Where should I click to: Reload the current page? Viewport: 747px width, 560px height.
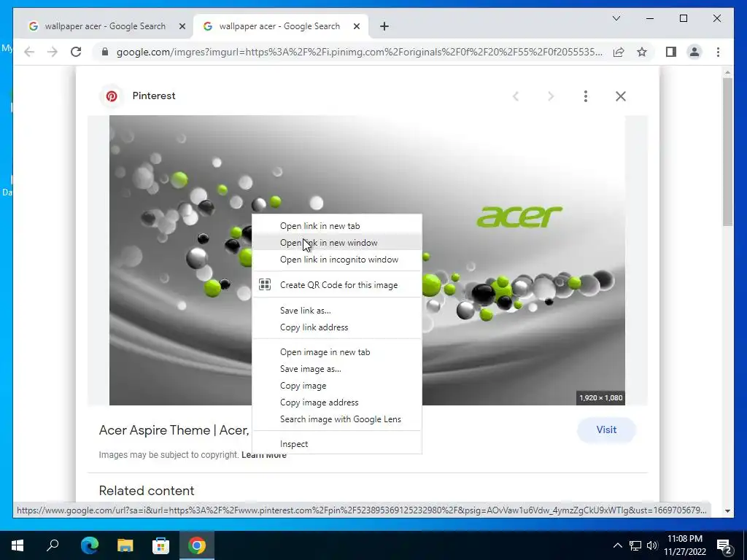point(76,52)
